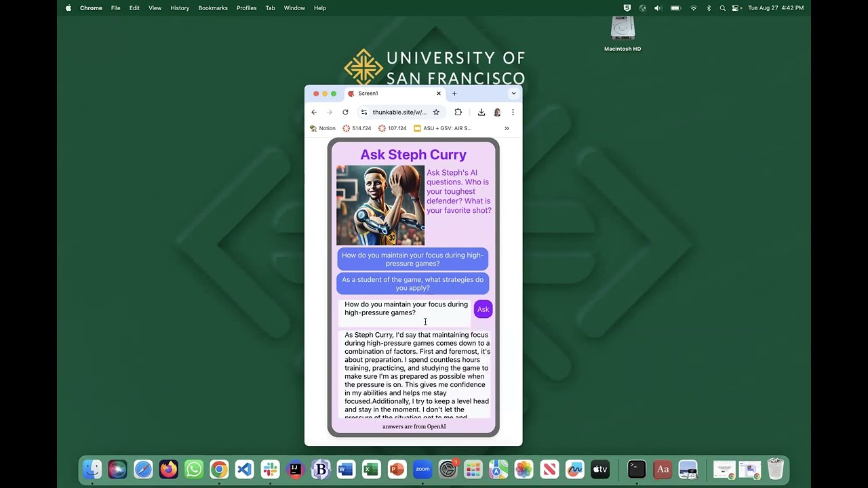Open Firefox from the dock
868x488 pixels.
[168, 469]
